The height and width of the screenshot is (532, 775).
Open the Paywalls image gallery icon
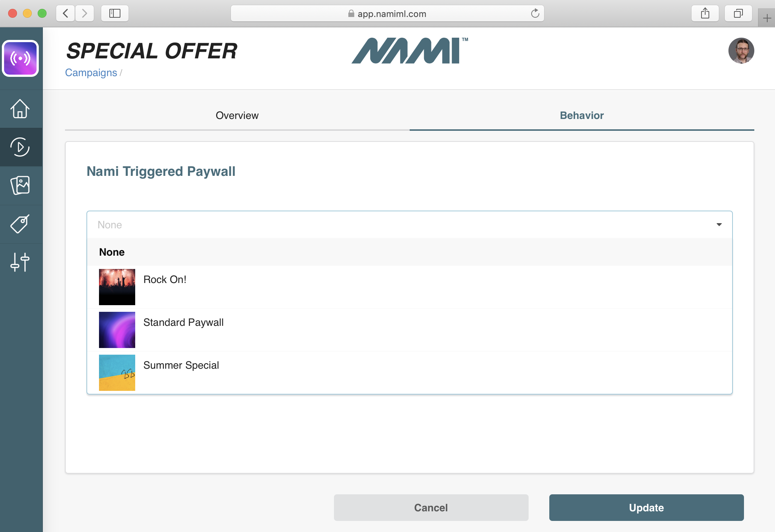pyautogui.click(x=20, y=185)
